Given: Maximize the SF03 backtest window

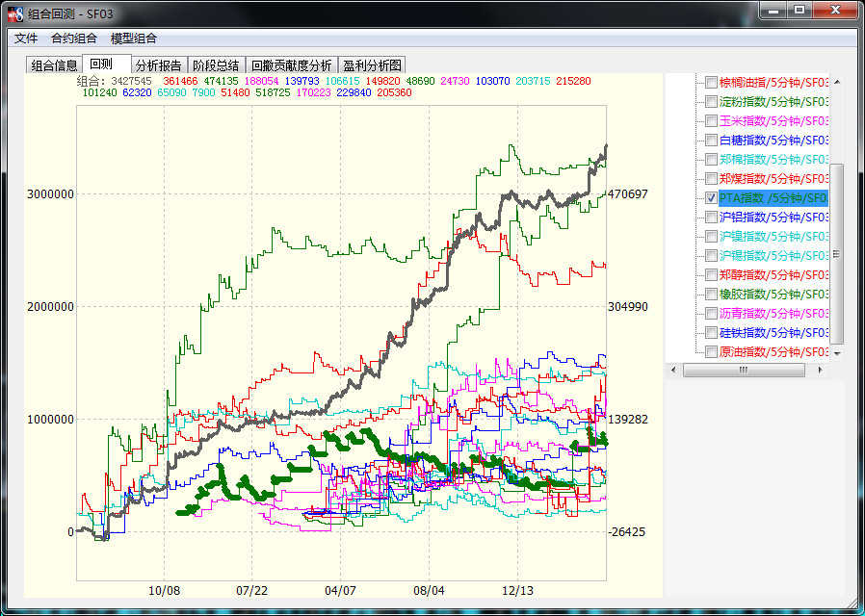Looking at the screenshot, I should point(799,11).
